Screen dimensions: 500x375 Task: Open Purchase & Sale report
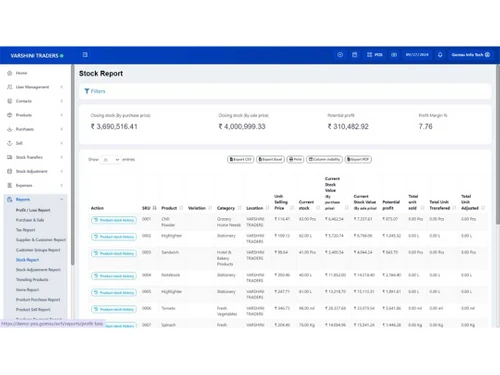click(30, 220)
